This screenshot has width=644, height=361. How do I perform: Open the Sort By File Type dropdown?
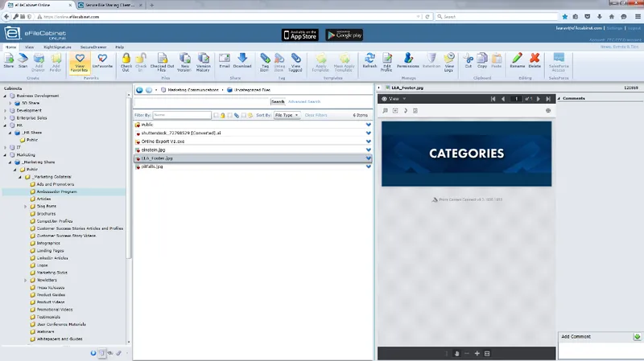[x=287, y=115]
